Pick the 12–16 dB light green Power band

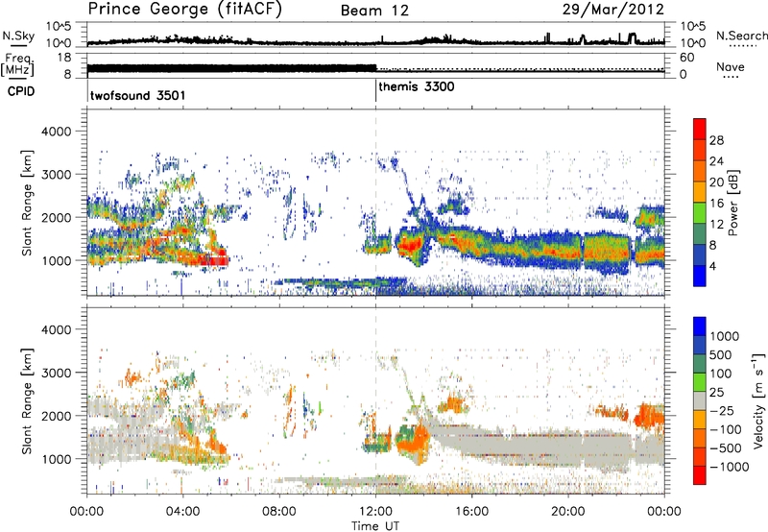click(x=700, y=212)
